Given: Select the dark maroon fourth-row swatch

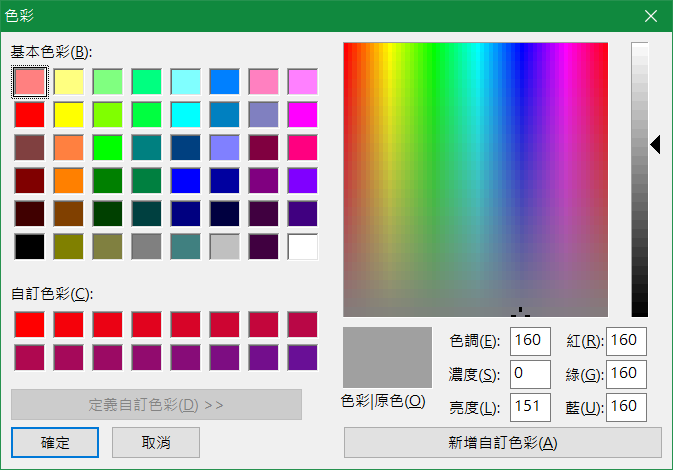Looking at the screenshot, I should 30,181.
